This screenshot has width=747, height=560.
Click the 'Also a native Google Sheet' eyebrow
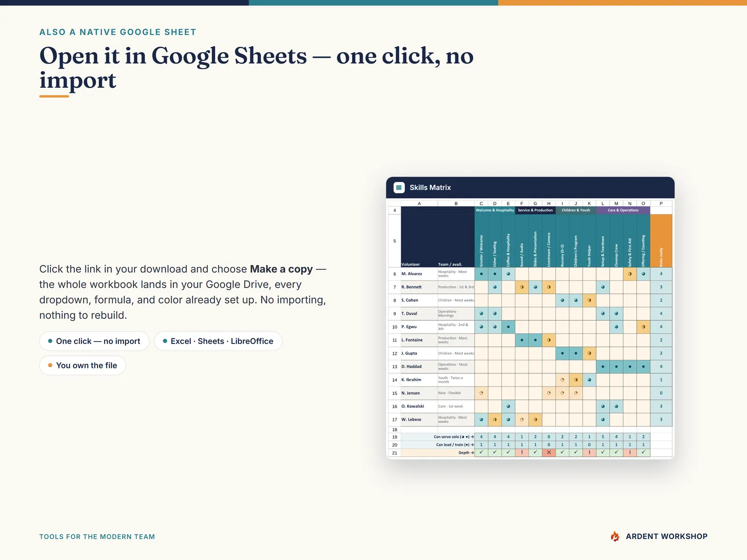[x=118, y=32]
